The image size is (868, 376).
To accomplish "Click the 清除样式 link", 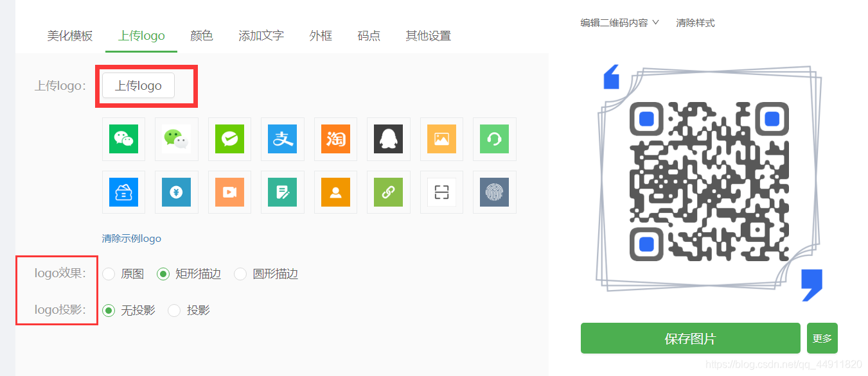I will pos(695,22).
